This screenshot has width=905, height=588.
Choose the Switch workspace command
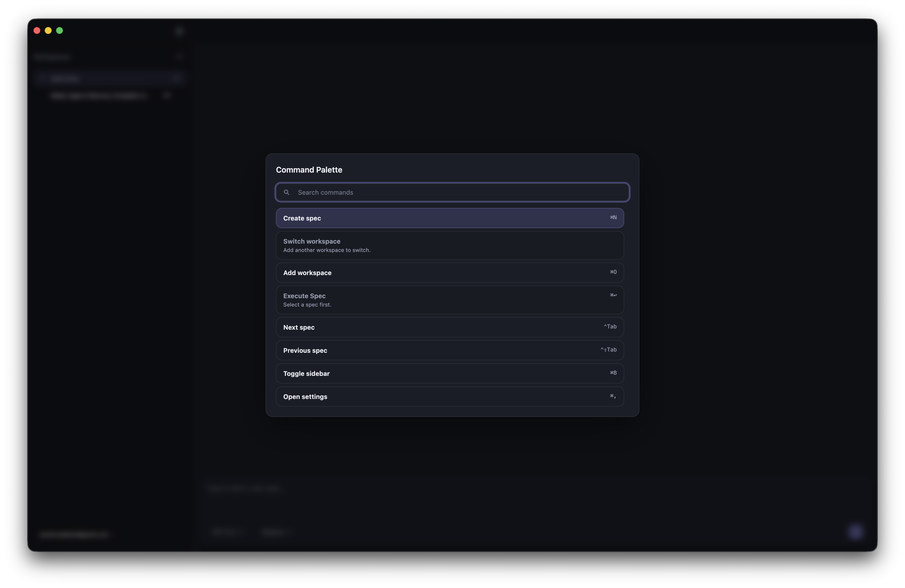(x=450, y=245)
